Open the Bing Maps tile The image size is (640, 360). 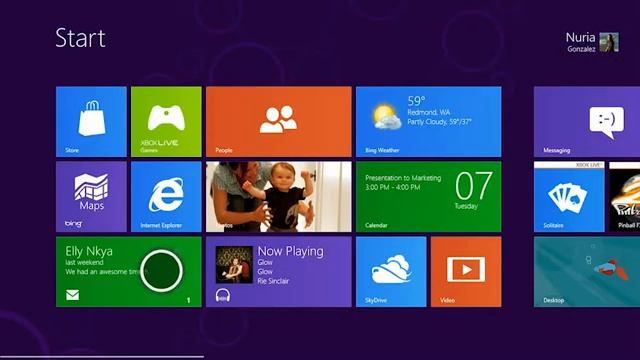tap(91, 197)
